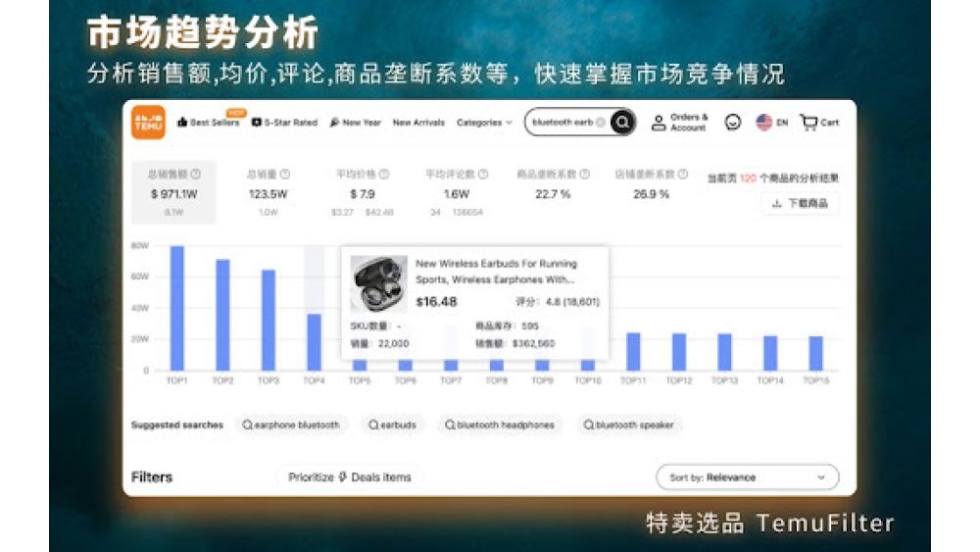This screenshot has height=552, width=980.
Task: Open the shopping Cart icon
Action: 808,123
